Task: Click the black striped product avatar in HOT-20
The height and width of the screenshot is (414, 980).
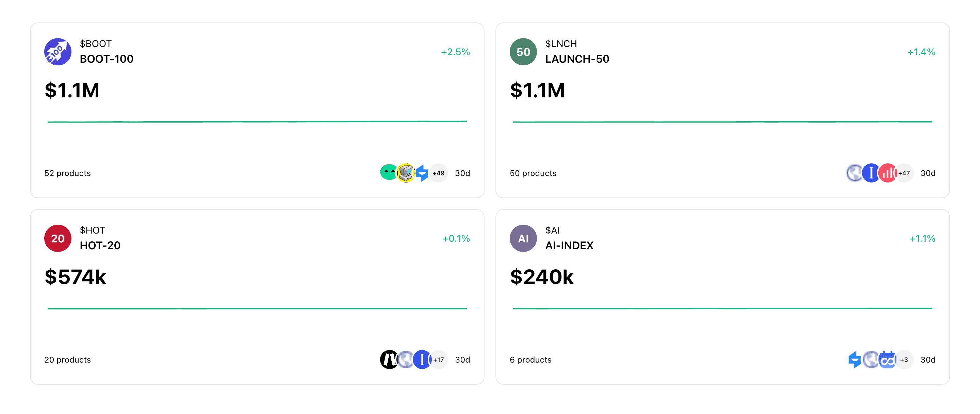Action: [388, 359]
